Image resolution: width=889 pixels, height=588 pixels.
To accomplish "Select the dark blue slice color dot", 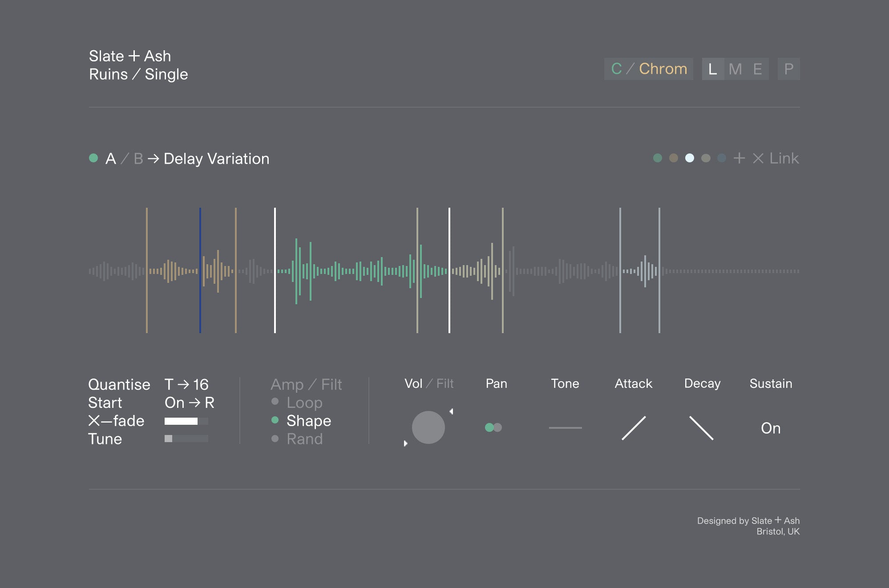I will tap(722, 158).
